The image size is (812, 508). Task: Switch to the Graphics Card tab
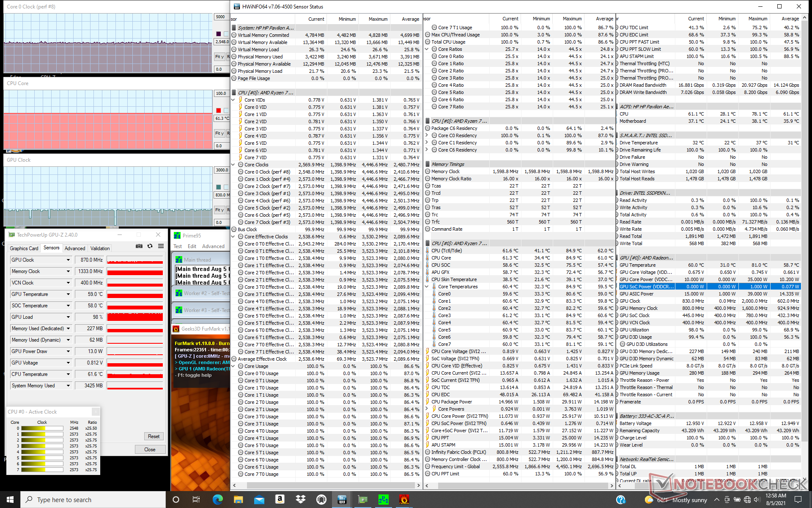(x=24, y=248)
